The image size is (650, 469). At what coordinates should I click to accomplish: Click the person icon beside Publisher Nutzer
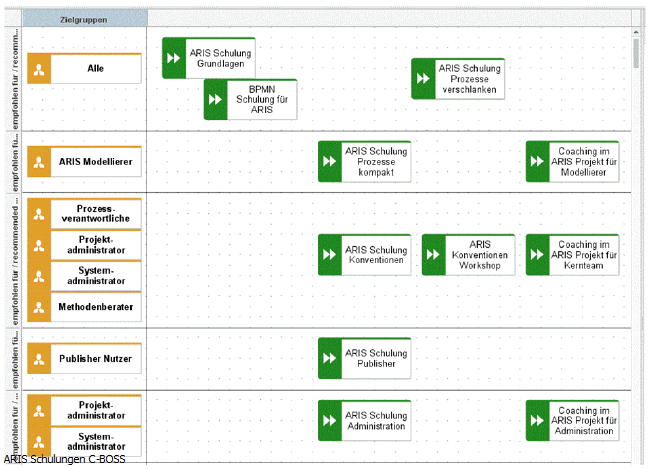39,359
